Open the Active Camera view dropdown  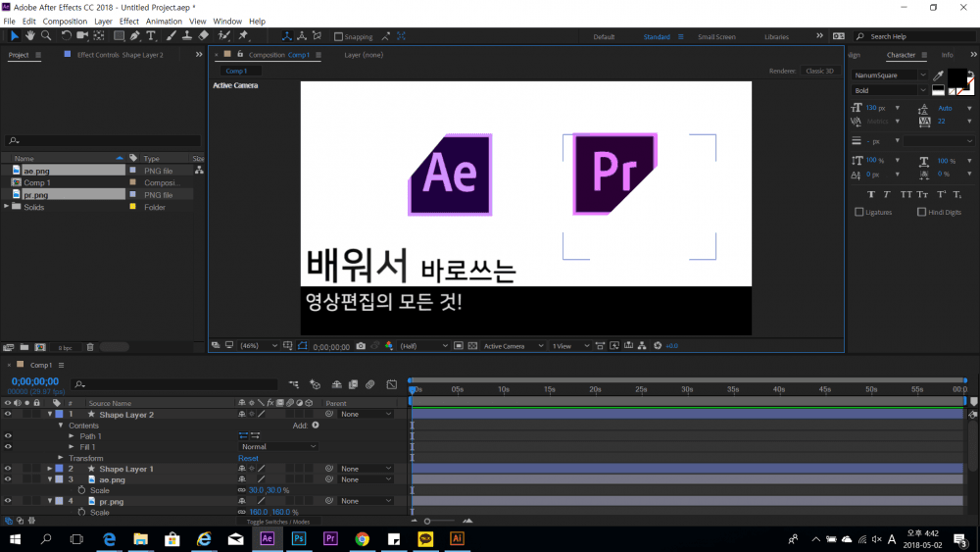pos(513,346)
